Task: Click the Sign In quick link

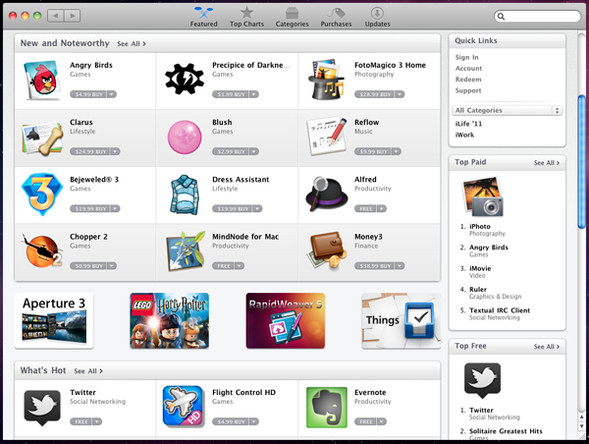Action: click(467, 57)
